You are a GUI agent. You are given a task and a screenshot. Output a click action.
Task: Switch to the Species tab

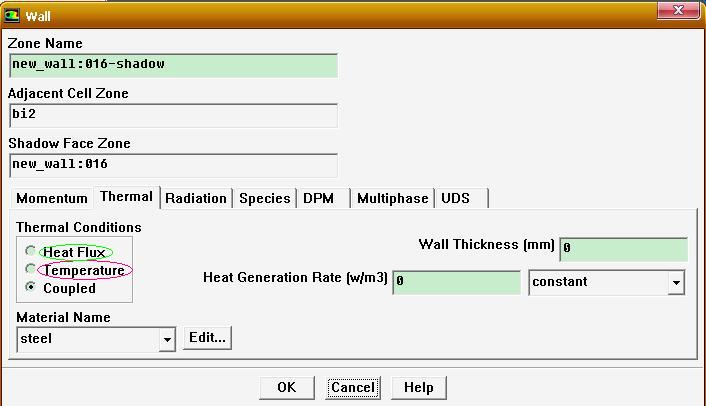click(x=265, y=198)
